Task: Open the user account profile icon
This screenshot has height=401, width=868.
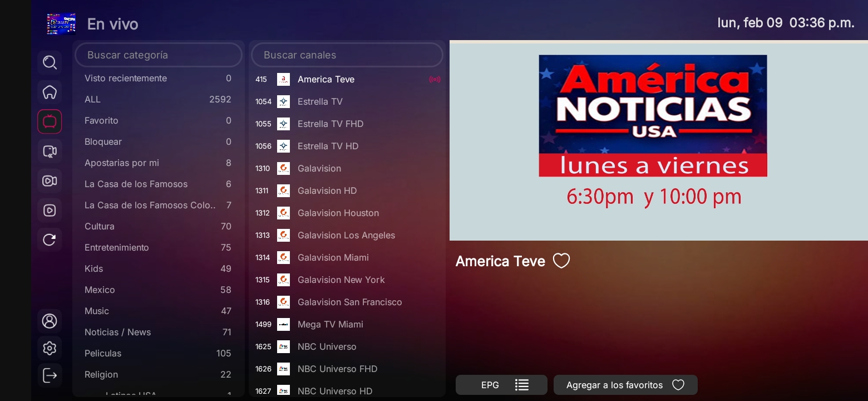Action: (x=50, y=321)
